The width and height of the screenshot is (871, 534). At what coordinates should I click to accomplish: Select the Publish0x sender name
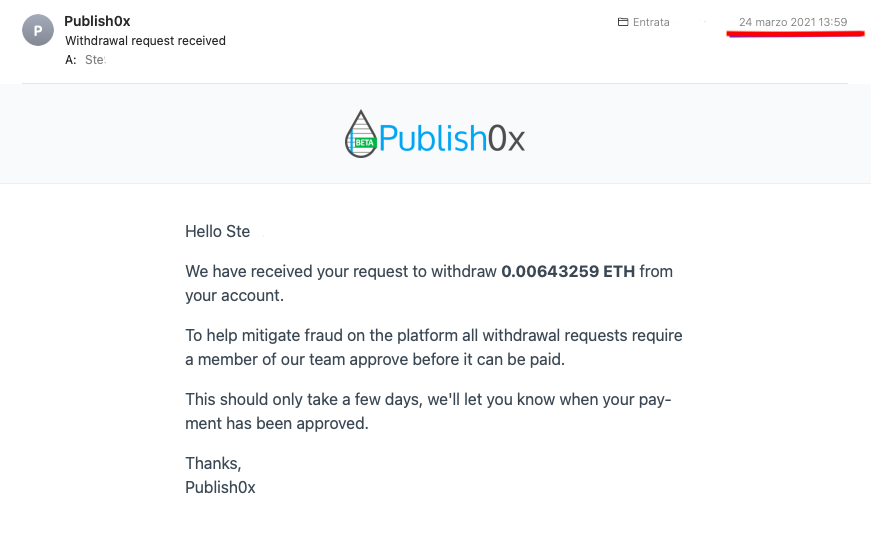pos(97,21)
